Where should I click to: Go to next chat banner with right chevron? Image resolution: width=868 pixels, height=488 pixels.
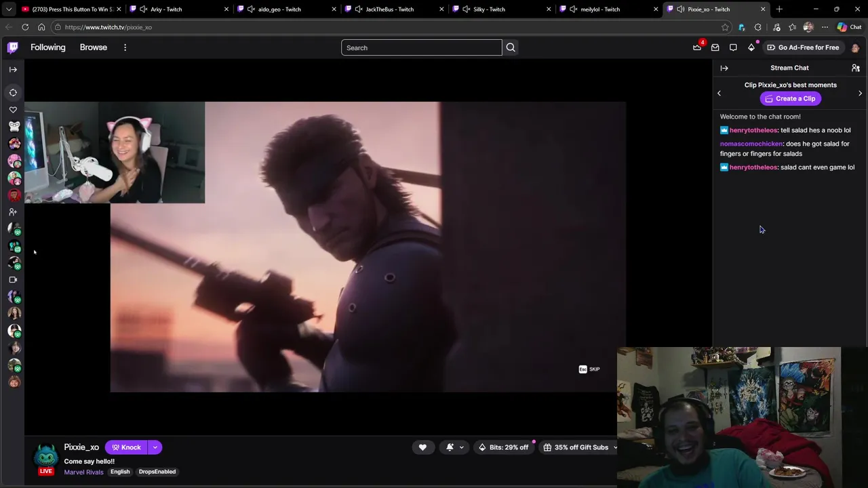861,94
